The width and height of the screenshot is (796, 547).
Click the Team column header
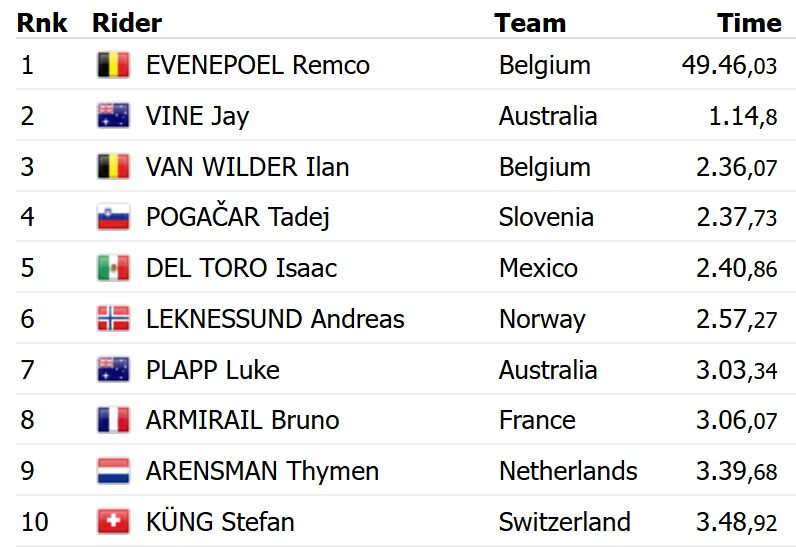[x=529, y=23]
